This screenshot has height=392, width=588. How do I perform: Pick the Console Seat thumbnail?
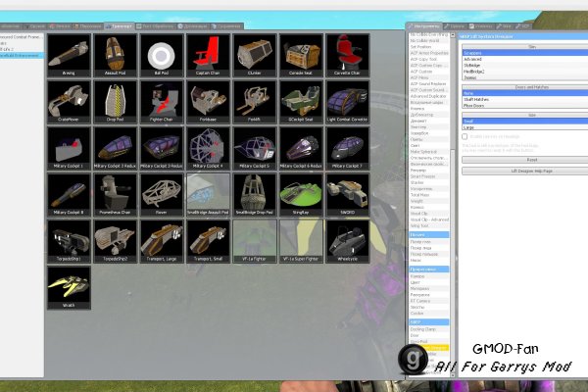[302, 56]
